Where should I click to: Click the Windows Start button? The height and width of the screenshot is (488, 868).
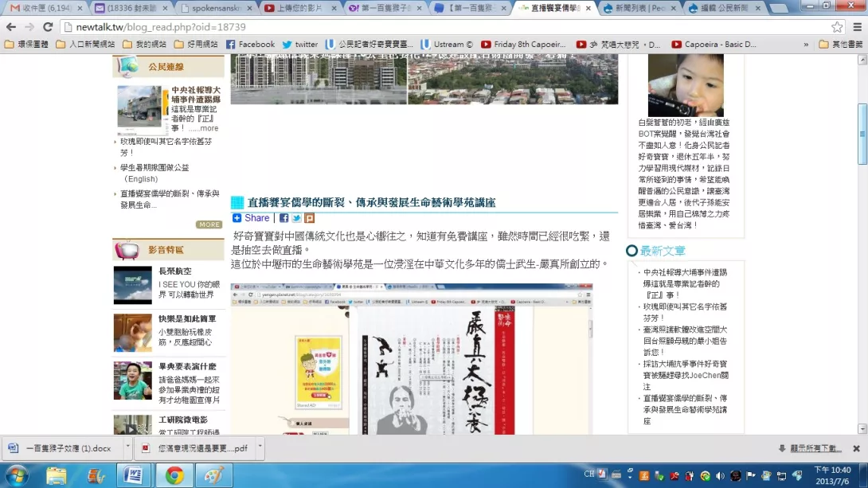[x=16, y=475]
